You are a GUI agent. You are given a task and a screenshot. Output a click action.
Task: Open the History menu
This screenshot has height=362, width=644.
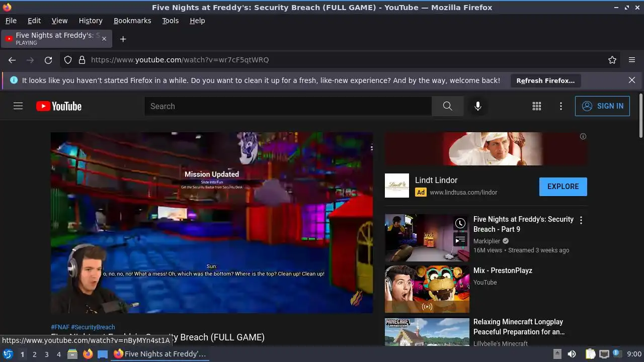click(91, 21)
